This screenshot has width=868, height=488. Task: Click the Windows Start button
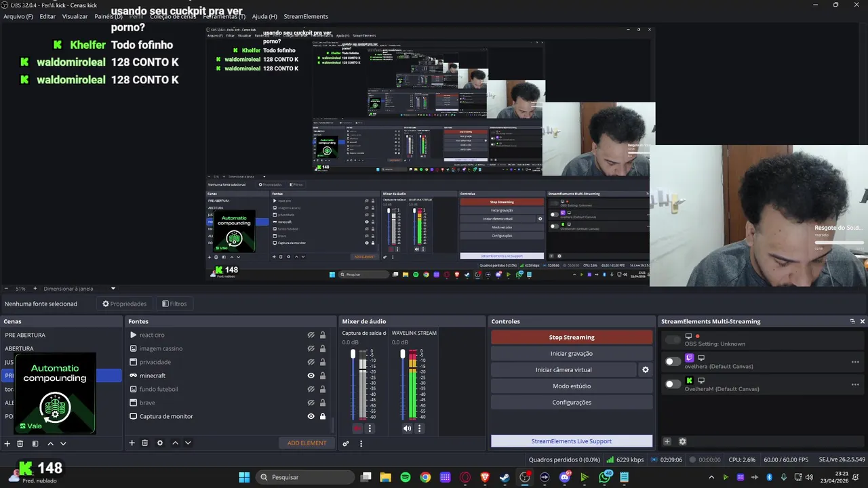(x=244, y=477)
